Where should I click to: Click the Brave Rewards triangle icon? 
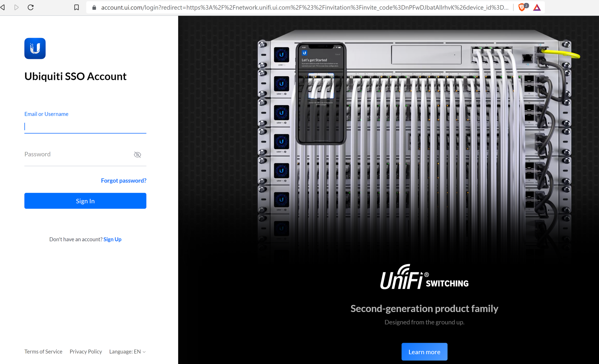[x=537, y=7]
